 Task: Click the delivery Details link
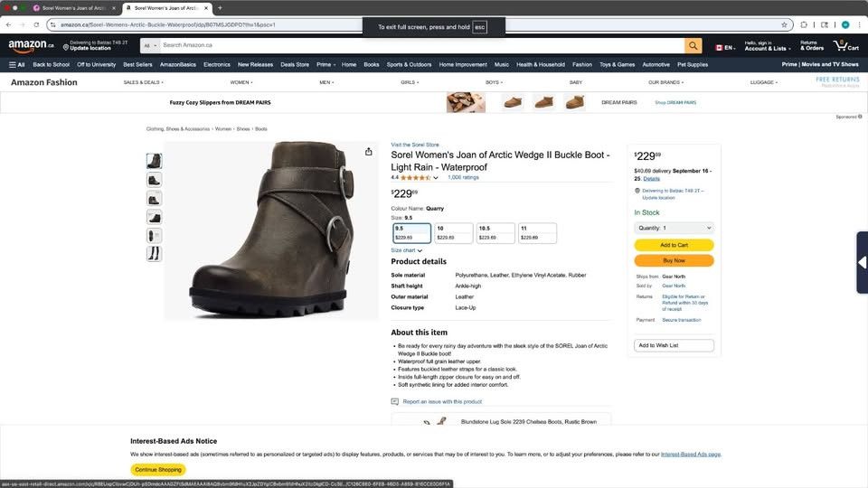pos(651,179)
